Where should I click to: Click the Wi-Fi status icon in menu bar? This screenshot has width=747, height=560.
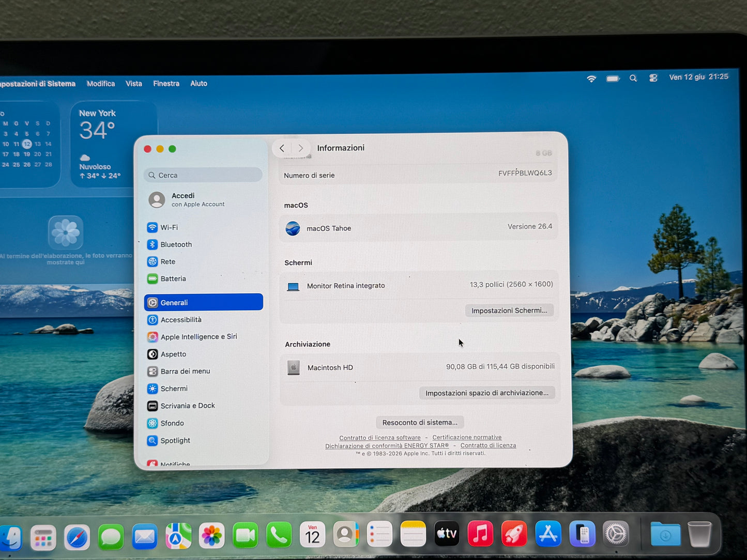[x=591, y=79]
